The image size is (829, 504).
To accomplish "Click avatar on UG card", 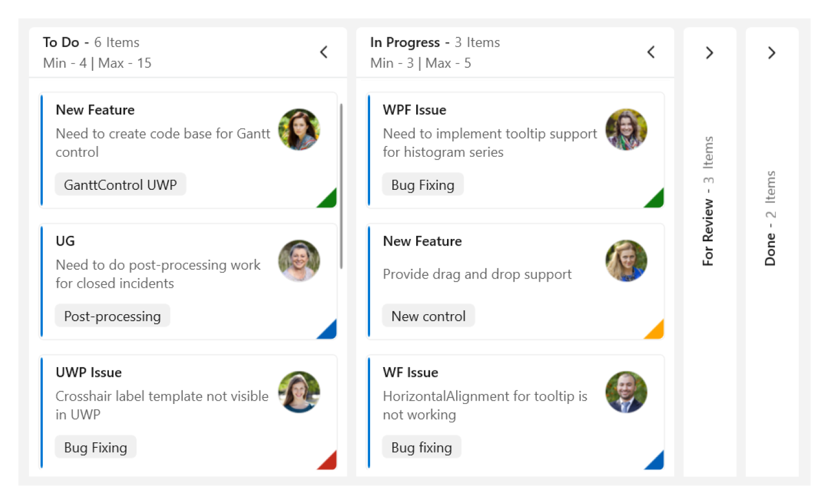I will tap(299, 261).
